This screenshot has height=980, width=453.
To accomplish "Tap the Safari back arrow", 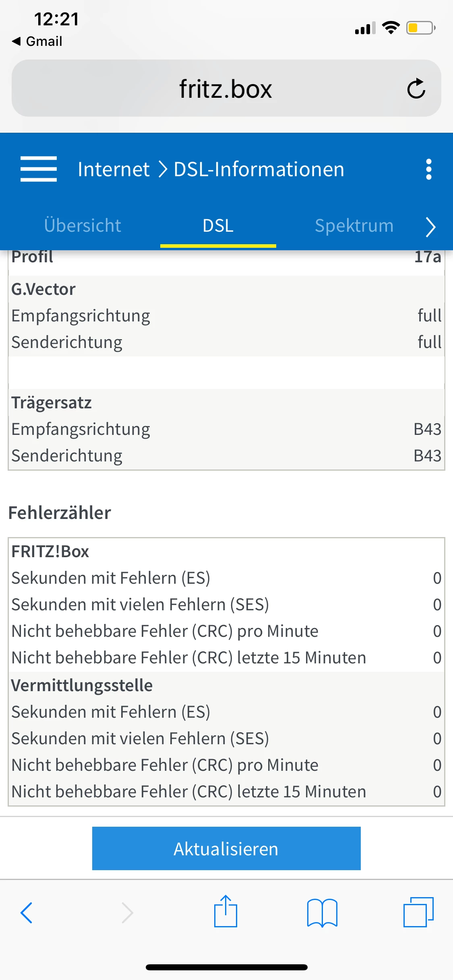I will (27, 912).
